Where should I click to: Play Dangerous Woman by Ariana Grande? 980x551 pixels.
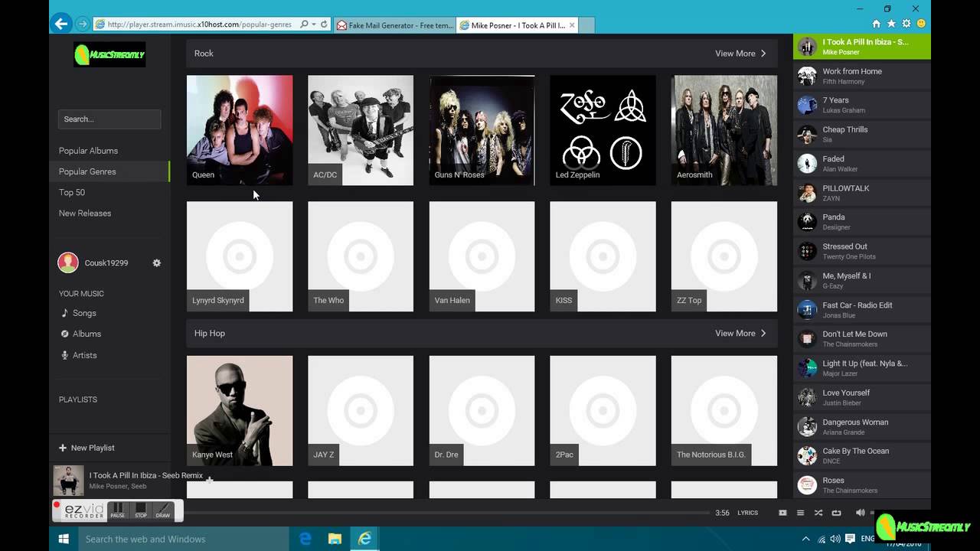pyautogui.click(x=862, y=426)
